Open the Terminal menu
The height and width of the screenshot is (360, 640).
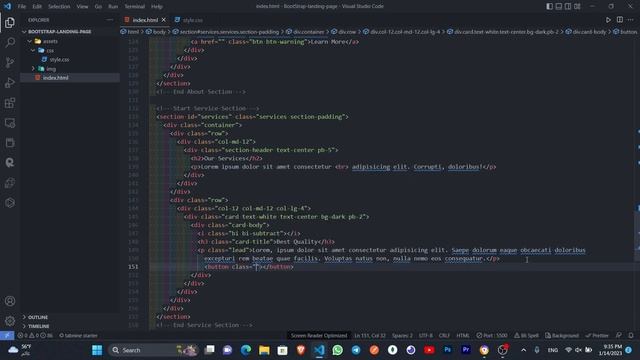(135, 7)
